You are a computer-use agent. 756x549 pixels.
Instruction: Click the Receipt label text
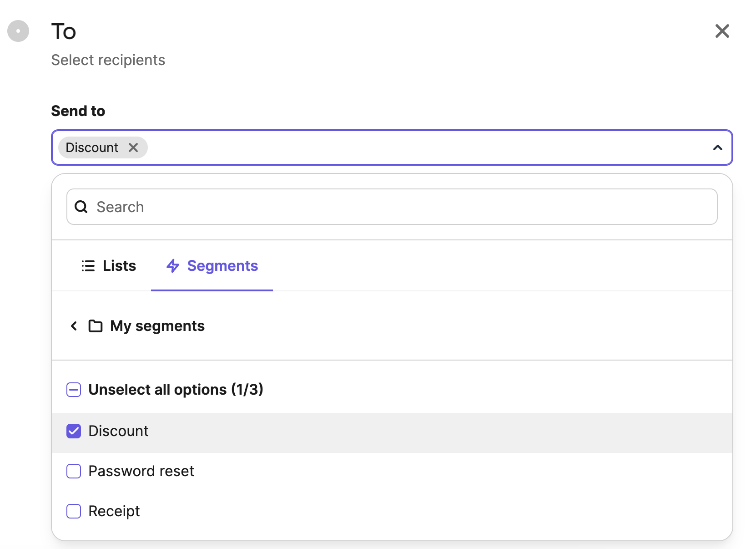tap(114, 511)
